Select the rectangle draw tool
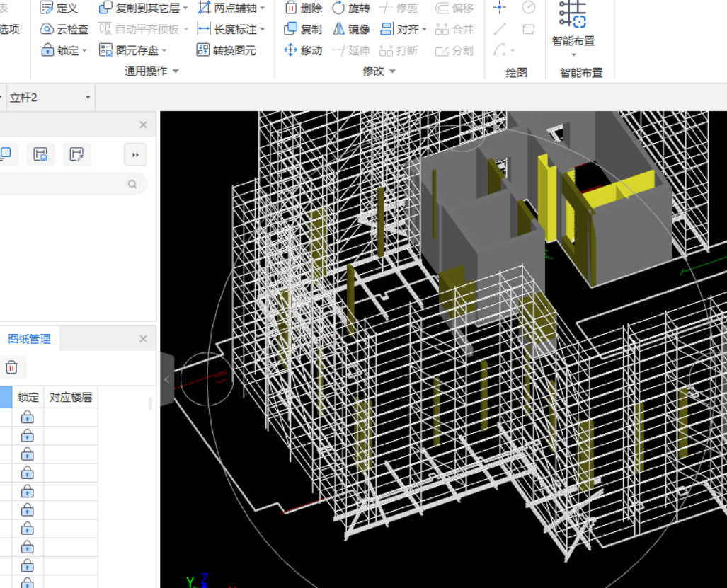The width and height of the screenshot is (727, 588). point(529,29)
